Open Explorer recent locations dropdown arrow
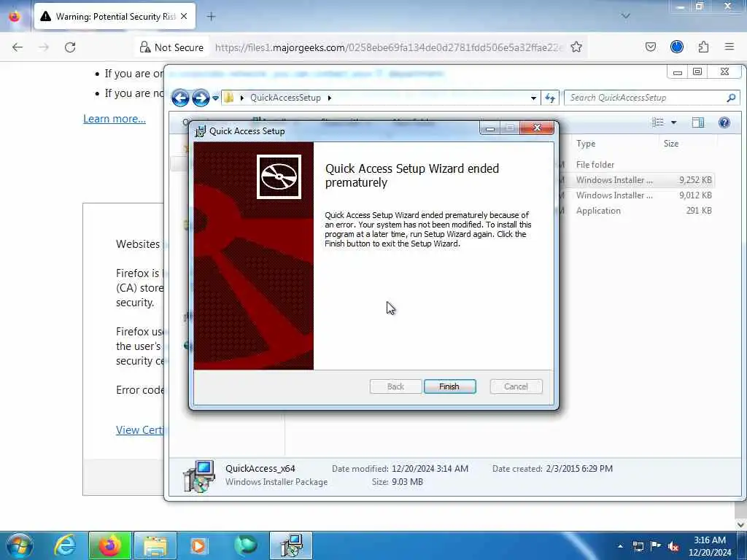The width and height of the screenshot is (747, 560). [x=215, y=98]
